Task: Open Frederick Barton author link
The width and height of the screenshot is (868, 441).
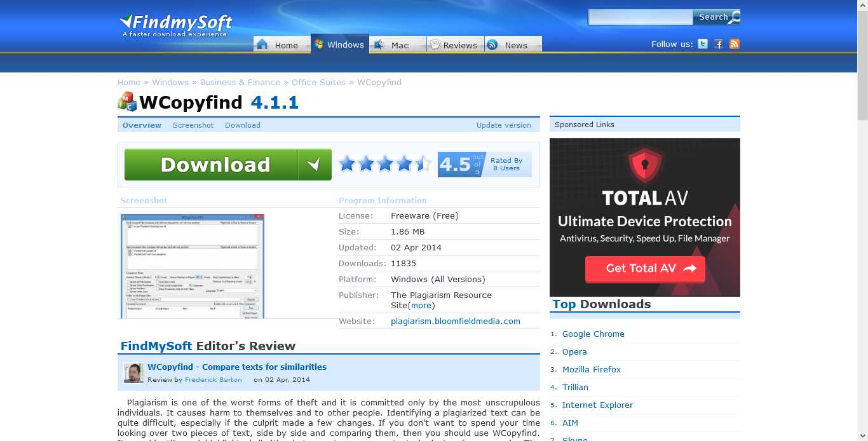Action: (214, 379)
